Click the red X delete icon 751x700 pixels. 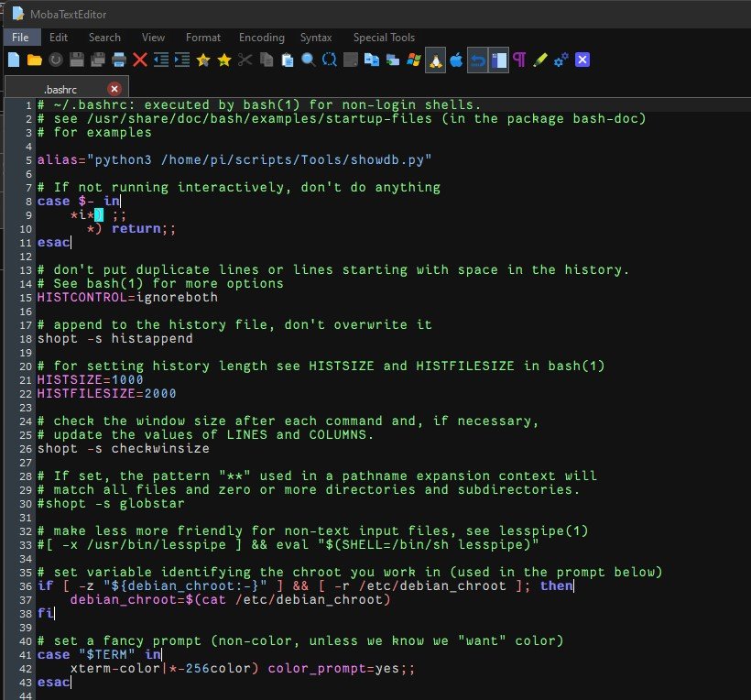pyautogui.click(x=140, y=60)
